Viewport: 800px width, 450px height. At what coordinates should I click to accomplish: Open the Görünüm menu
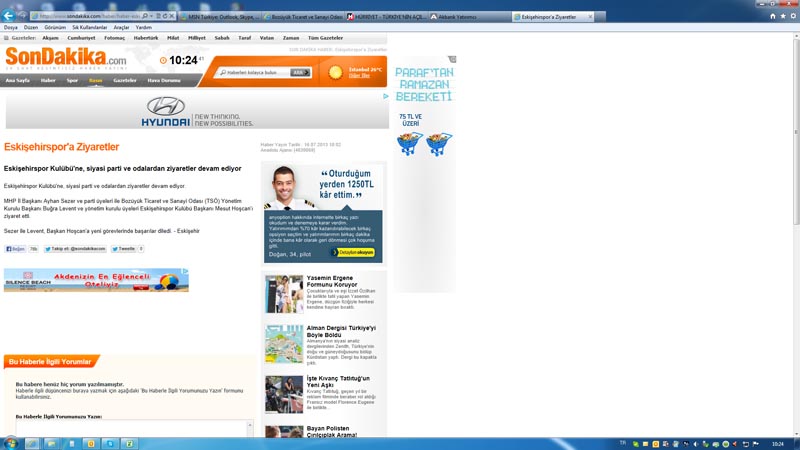[x=55, y=28]
